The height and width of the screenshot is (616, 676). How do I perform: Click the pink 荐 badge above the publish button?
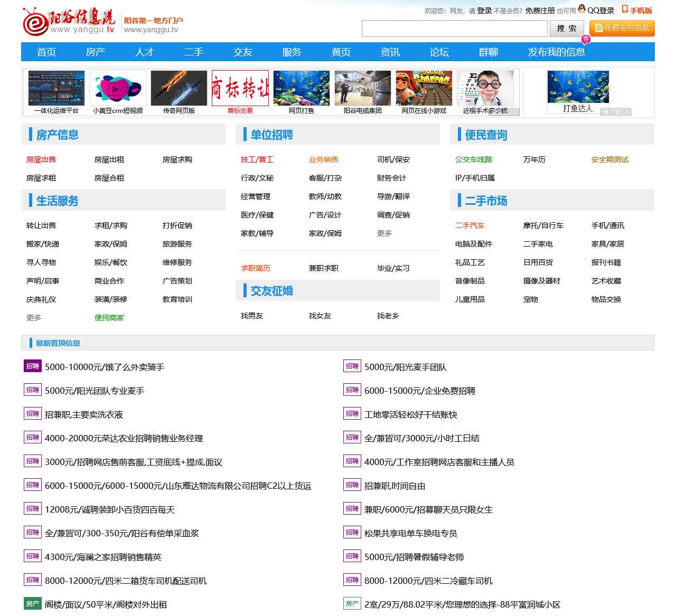coord(585,38)
